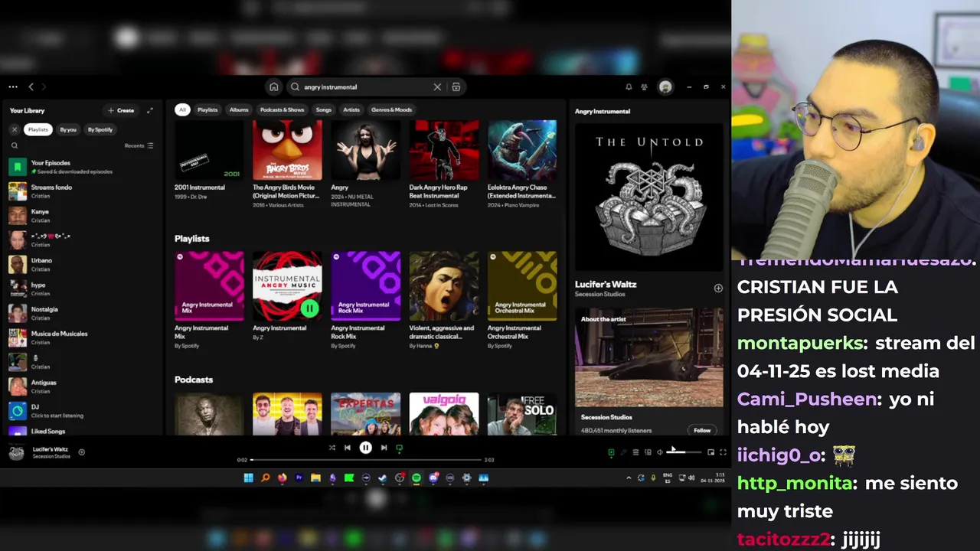Viewport: 980px width, 551px height.
Task: Open the Browse icon beside search
Action: pos(456,87)
